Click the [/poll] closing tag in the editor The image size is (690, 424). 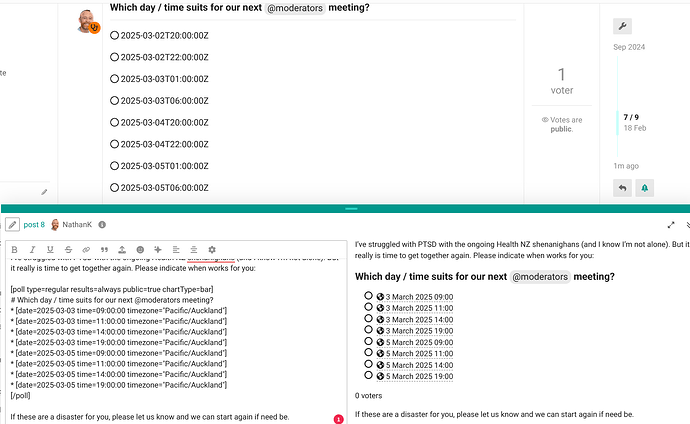(x=20, y=395)
